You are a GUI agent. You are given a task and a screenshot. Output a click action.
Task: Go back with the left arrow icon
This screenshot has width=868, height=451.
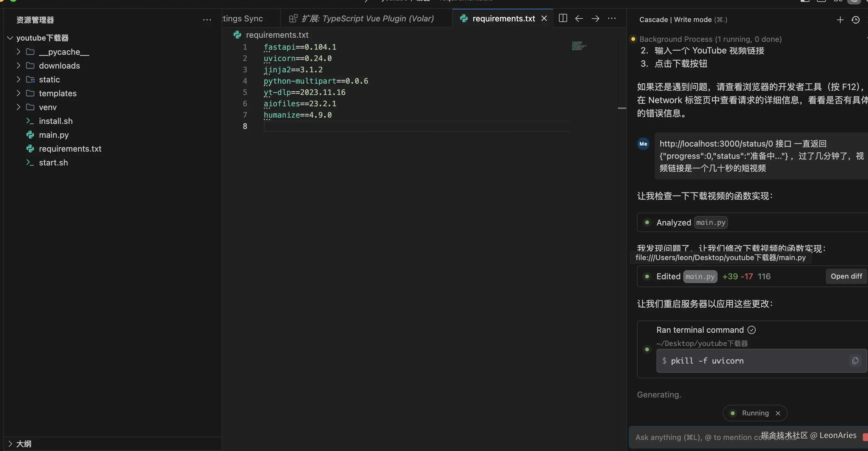point(579,18)
